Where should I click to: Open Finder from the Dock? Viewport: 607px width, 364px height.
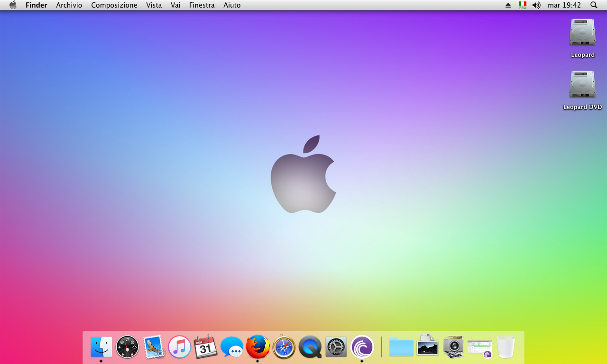point(101,347)
